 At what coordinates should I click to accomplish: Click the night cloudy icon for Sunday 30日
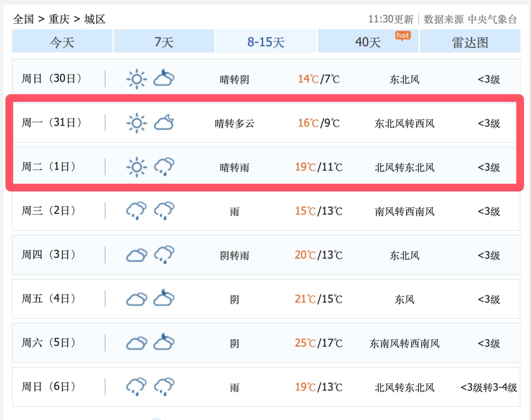click(164, 78)
